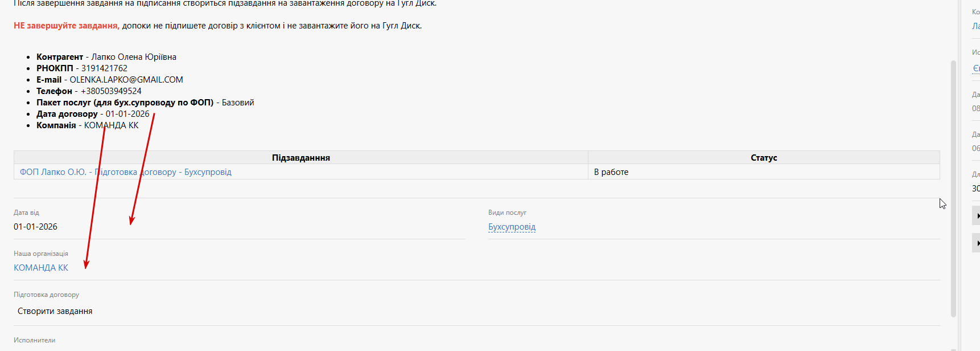The width and height of the screenshot is (980, 351).
Task: Open the КОМАНДА КК organization link
Action: click(41, 268)
